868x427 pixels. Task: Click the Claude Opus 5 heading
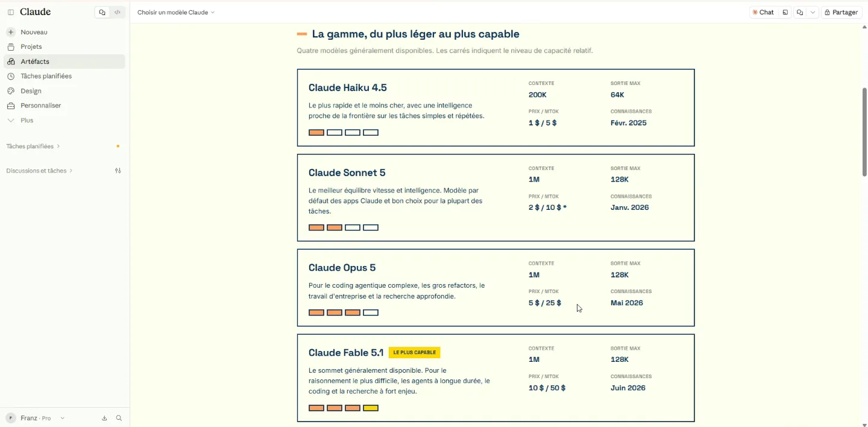(342, 268)
